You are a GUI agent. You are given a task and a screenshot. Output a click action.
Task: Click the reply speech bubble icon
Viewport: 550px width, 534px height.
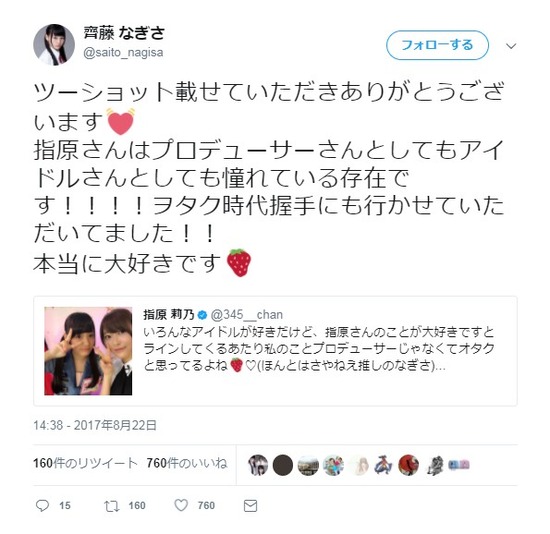click(42, 506)
